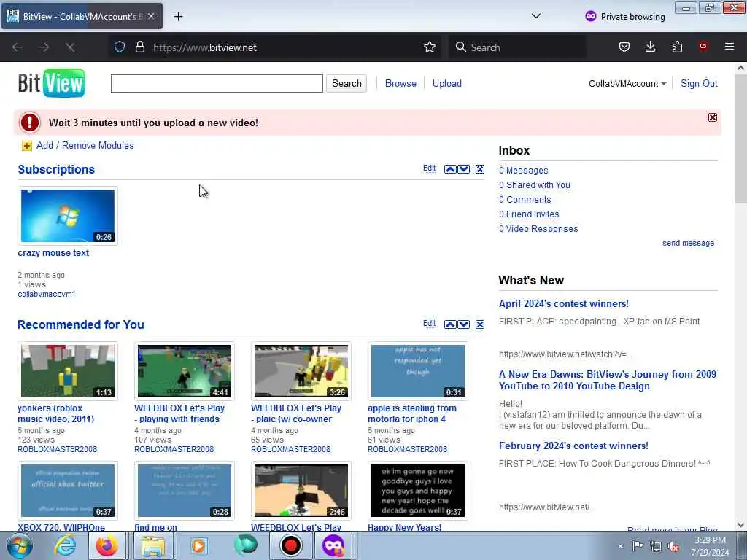Click the BitView search text field
This screenshot has height=560, width=747.
click(x=217, y=83)
